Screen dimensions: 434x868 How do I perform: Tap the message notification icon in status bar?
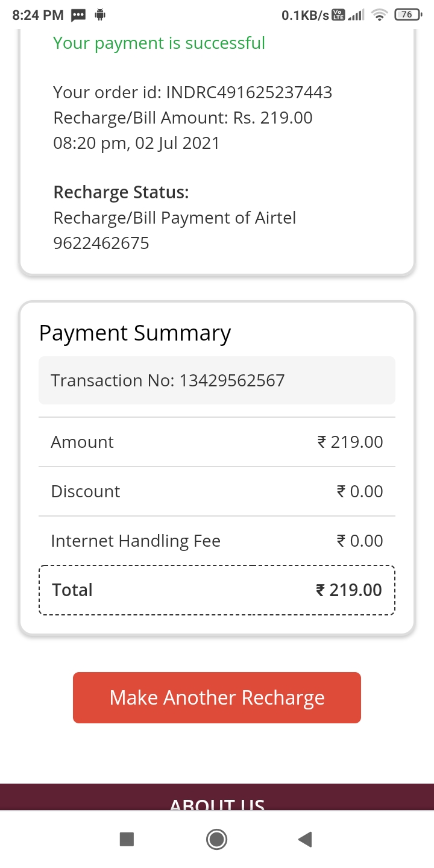(78, 16)
